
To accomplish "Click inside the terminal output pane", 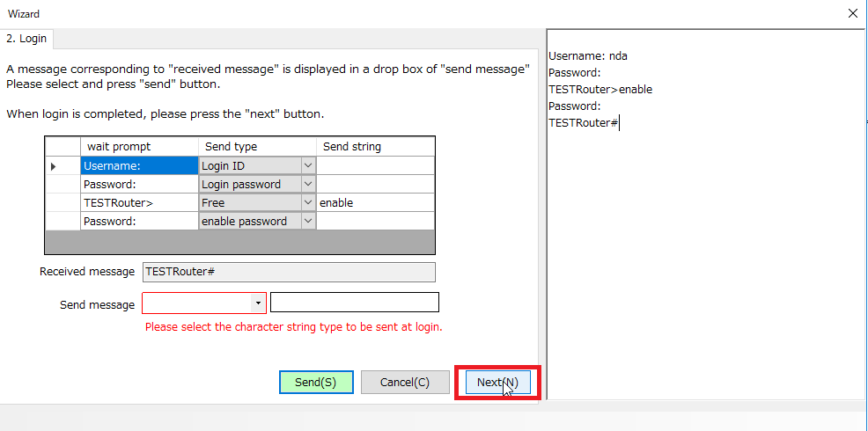I will click(x=704, y=264).
